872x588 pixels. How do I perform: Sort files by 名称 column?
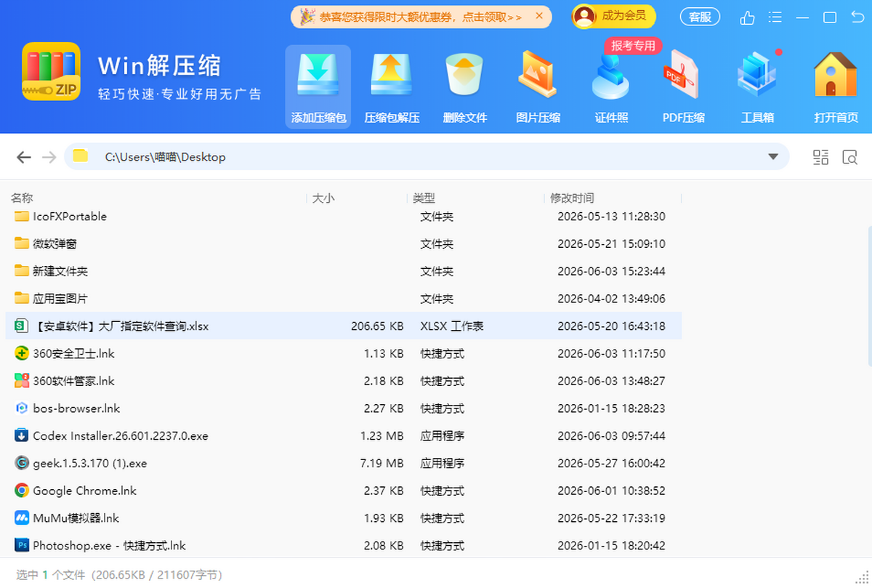click(22, 198)
